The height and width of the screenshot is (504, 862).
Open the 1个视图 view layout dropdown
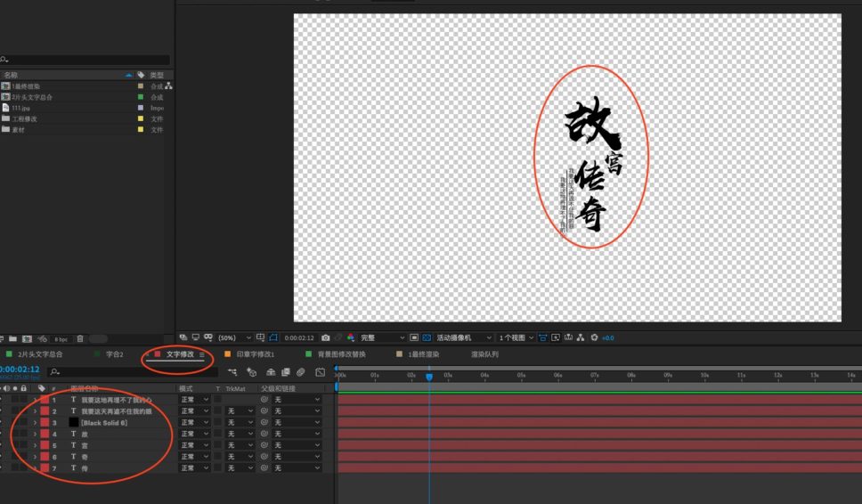516,337
